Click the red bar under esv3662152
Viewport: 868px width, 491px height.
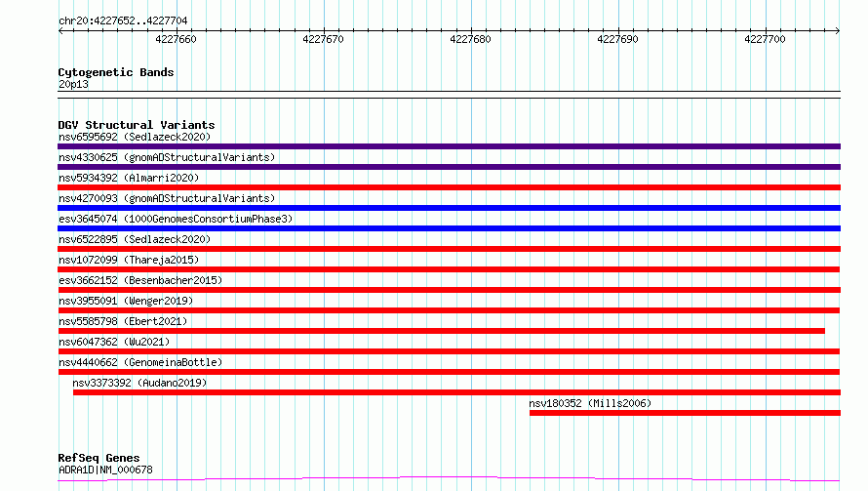(x=449, y=290)
